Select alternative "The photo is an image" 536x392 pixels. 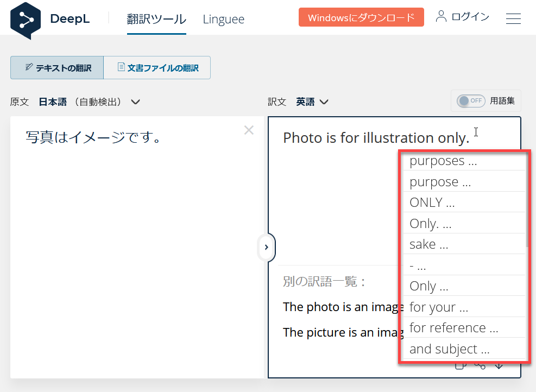coord(342,307)
